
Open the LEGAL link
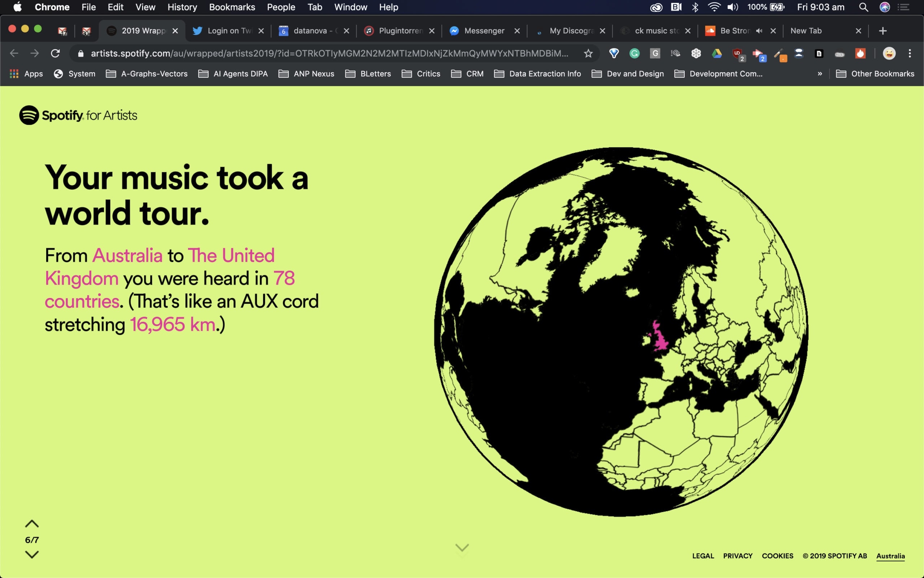tap(703, 556)
